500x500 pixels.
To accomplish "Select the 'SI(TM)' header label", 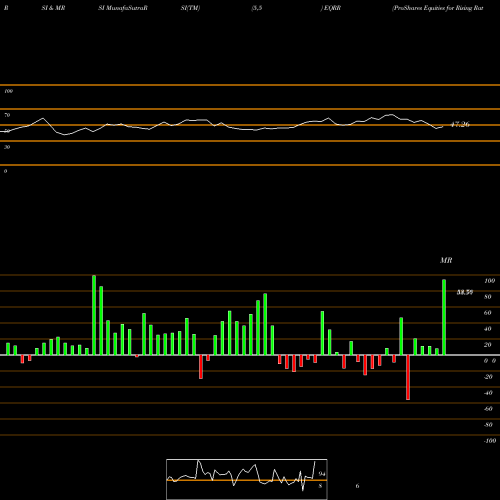I will pos(190,8).
